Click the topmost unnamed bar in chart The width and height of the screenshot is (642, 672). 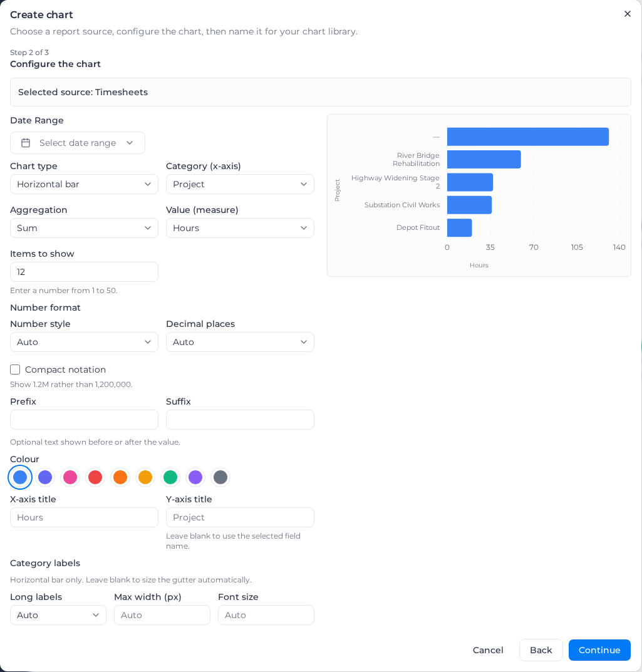[x=528, y=137]
